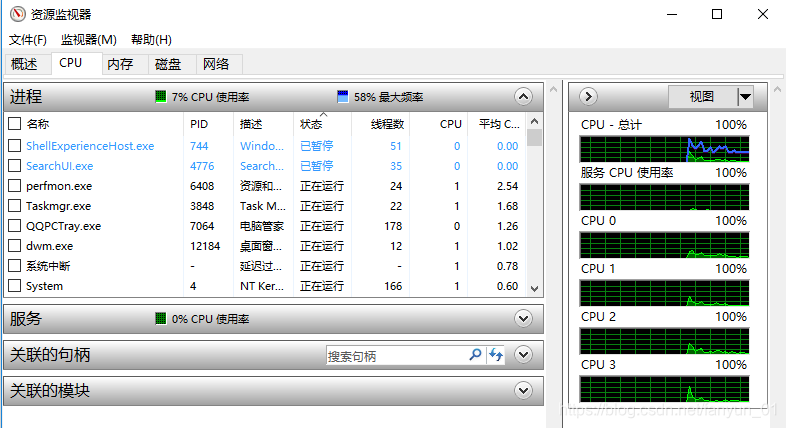Sort by 线程数 column header
Image resolution: width=786 pixels, height=428 pixels.
[387, 124]
